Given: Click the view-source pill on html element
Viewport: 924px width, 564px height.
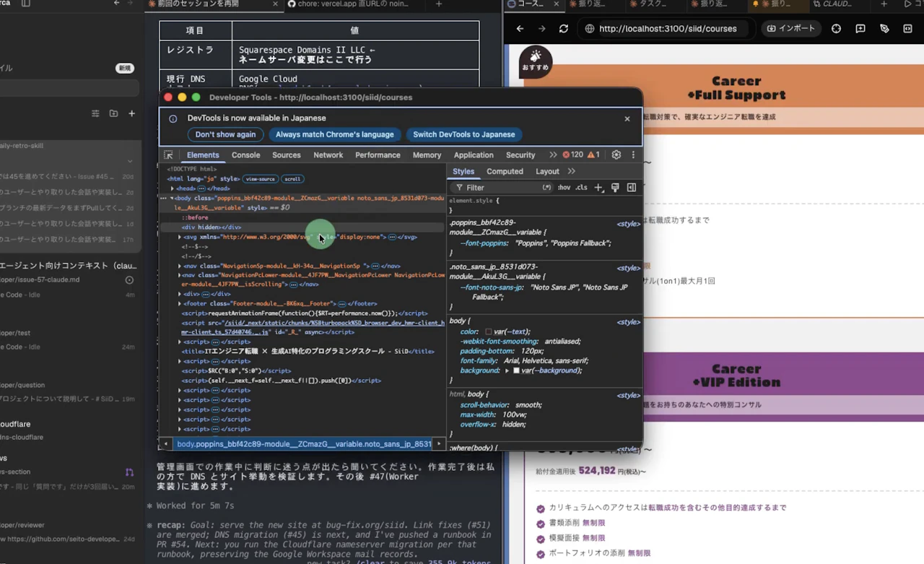Looking at the screenshot, I should pos(261,179).
